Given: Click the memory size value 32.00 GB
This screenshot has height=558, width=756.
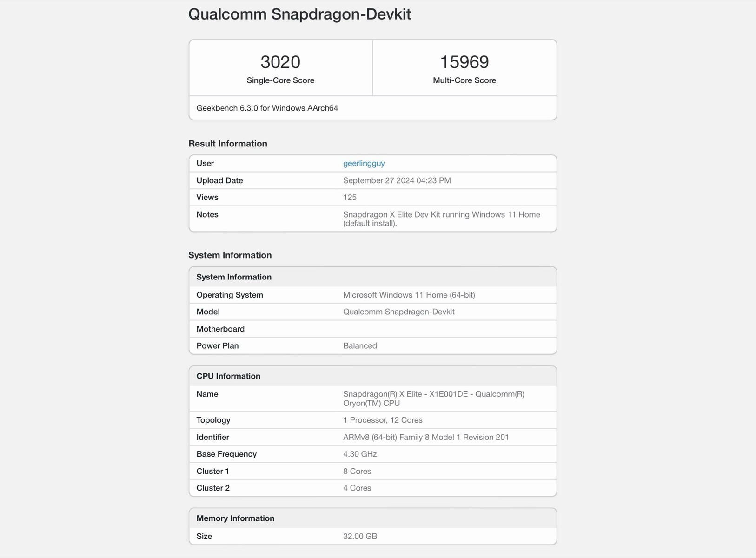Looking at the screenshot, I should coord(360,536).
